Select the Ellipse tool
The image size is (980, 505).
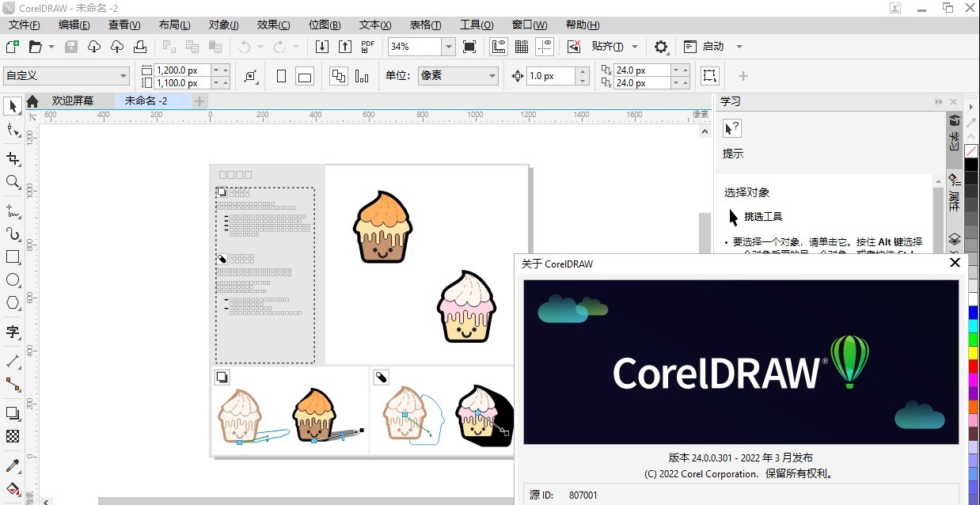(13, 279)
